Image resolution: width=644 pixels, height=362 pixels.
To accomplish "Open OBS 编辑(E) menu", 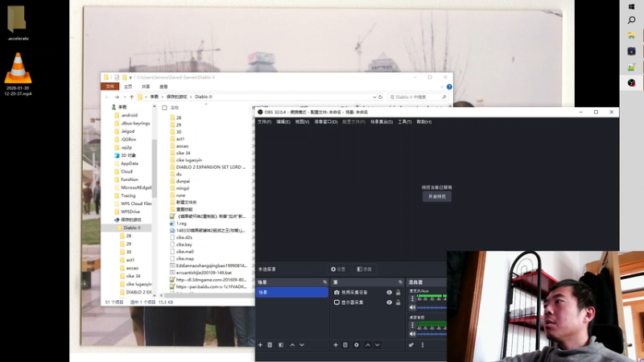I will [x=283, y=122].
